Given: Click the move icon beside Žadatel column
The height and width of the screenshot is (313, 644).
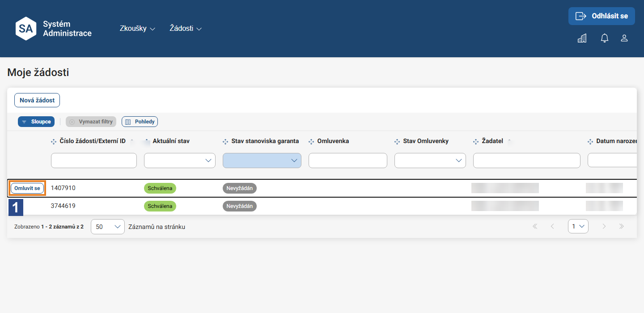Looking at the screenshot, I should pyautogui.click(x=476, y=141).
